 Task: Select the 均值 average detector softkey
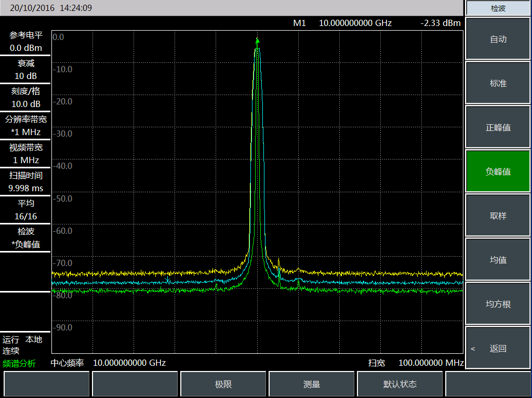click(498, 260)
